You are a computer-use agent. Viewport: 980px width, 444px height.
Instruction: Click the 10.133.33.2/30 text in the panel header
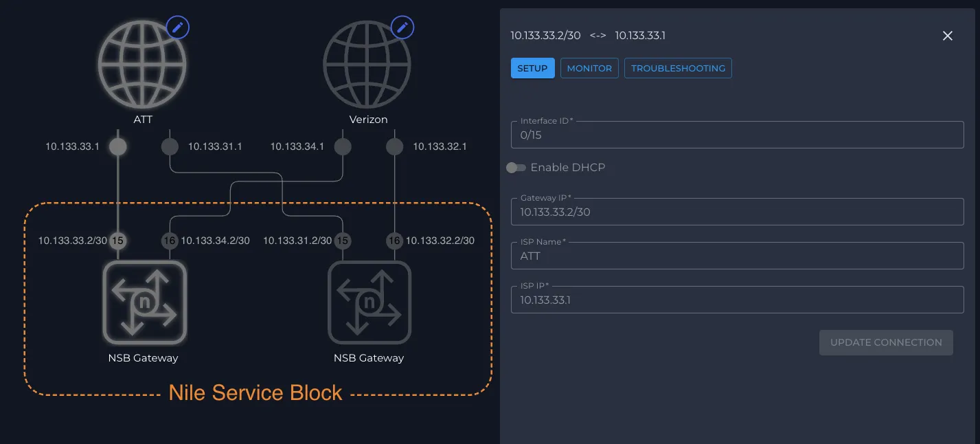click(545, 36)
